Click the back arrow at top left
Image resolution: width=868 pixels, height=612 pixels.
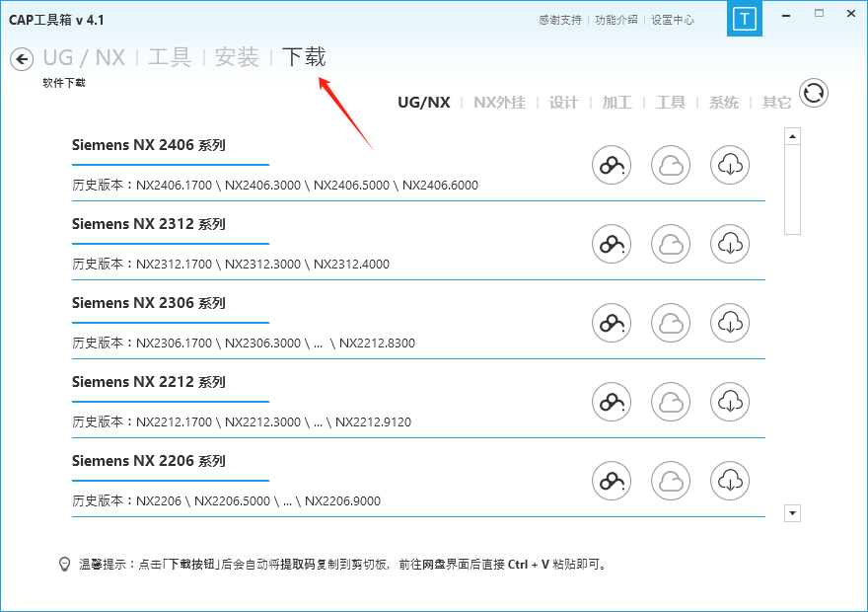(21, 59)
